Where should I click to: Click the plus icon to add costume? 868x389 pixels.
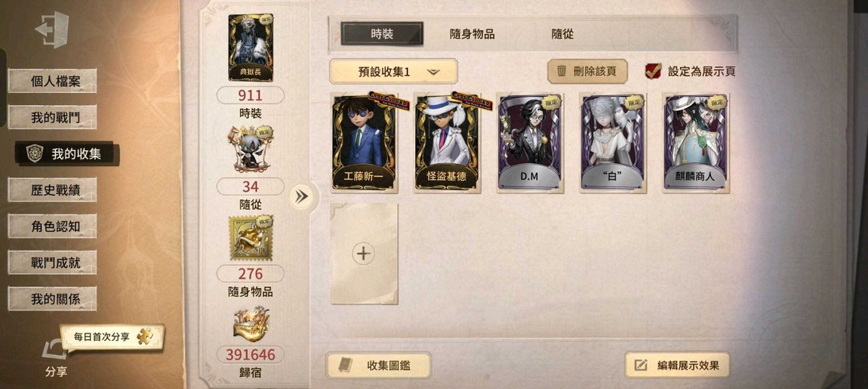[x=364, y=254]
